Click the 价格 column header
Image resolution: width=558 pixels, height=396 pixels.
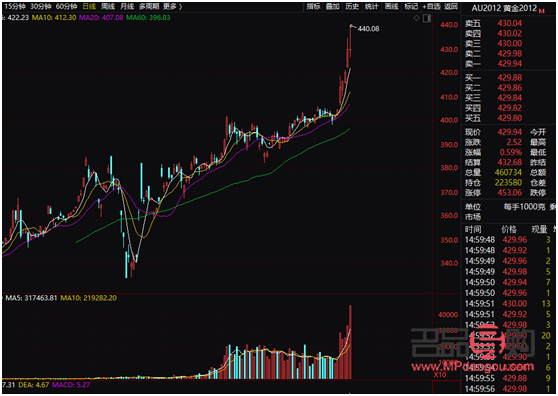[509, 229]
